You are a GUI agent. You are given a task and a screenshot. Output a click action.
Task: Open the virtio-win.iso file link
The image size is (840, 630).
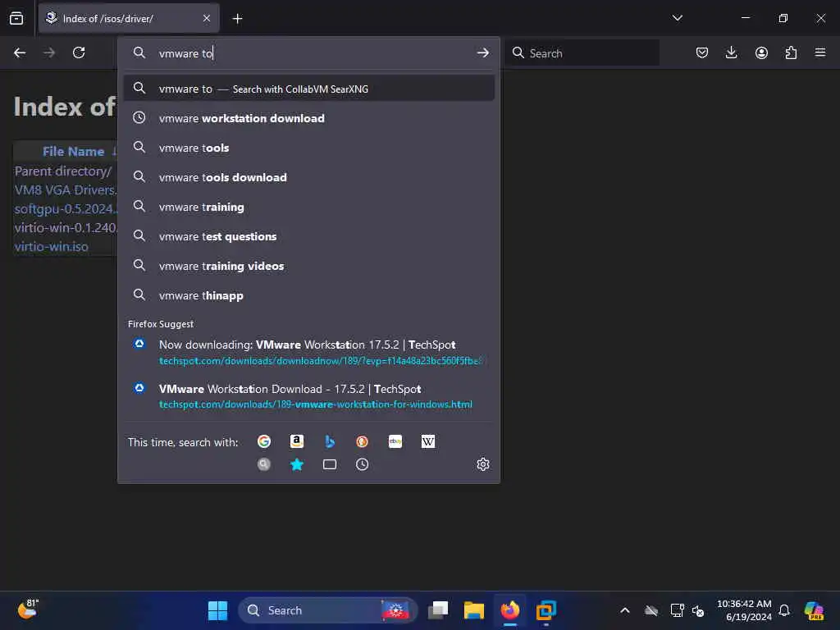52,246
